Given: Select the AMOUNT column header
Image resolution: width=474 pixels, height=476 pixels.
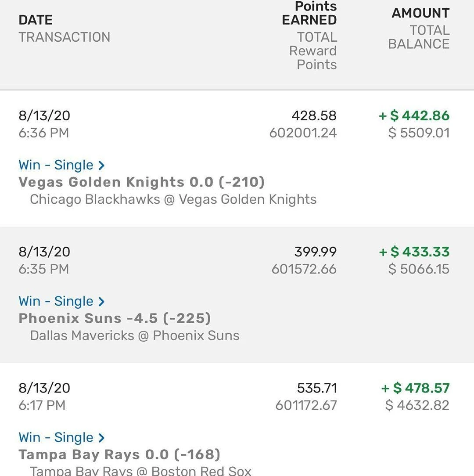Looking at the screenshot, I should tap(420, 13).
